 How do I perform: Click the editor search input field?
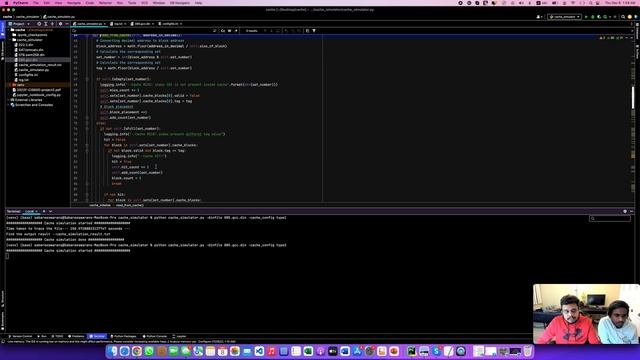pyautogui.click(x=143, y=31)
